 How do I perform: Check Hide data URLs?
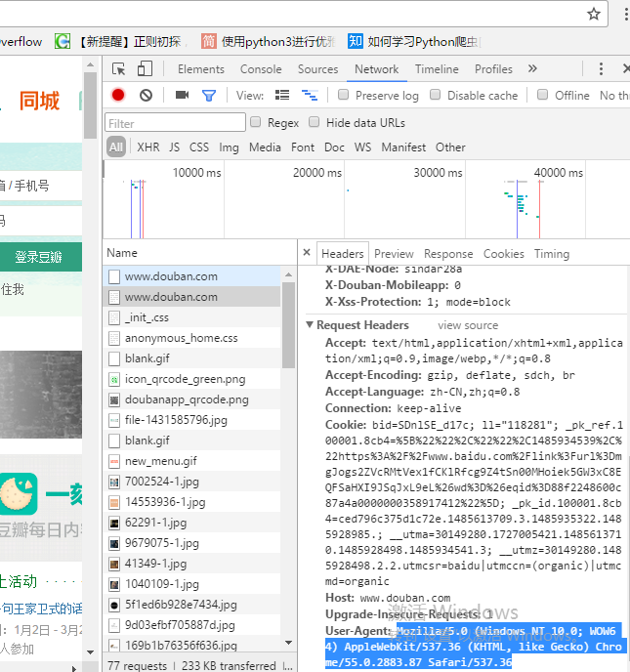click(315, 122)
